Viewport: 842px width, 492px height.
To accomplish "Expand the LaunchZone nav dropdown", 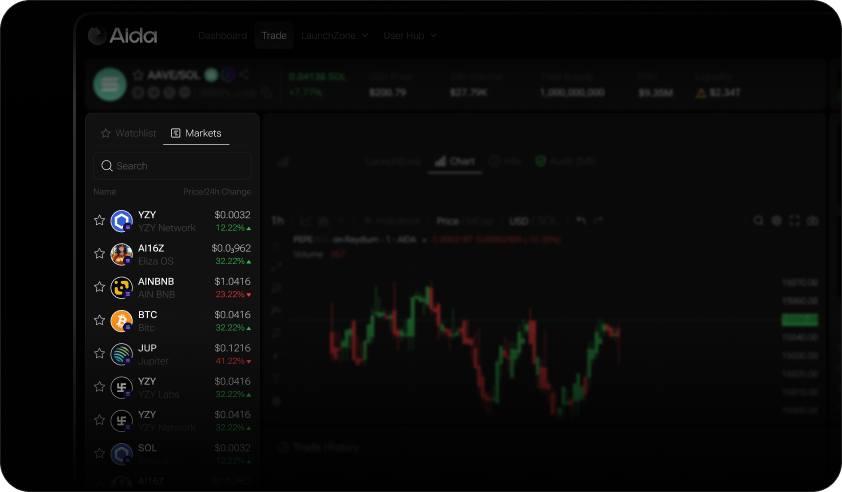I will coord(335,35).
